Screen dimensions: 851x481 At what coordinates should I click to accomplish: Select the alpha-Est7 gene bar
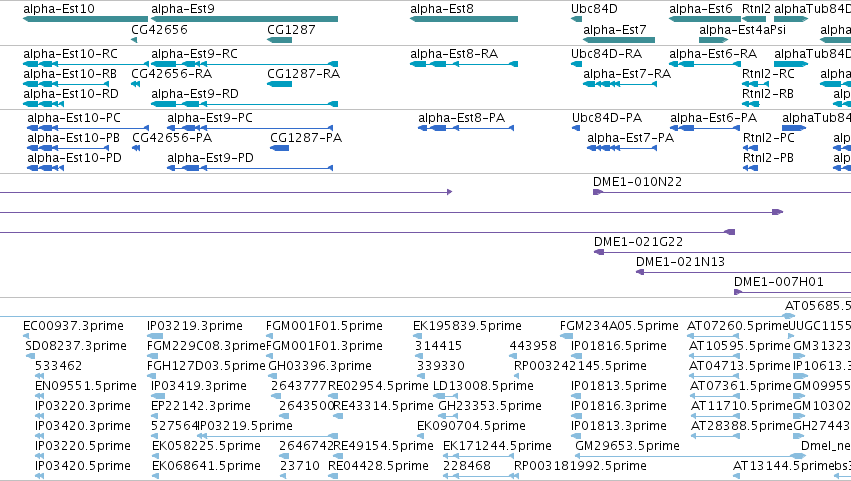click(x=619, y=40)
